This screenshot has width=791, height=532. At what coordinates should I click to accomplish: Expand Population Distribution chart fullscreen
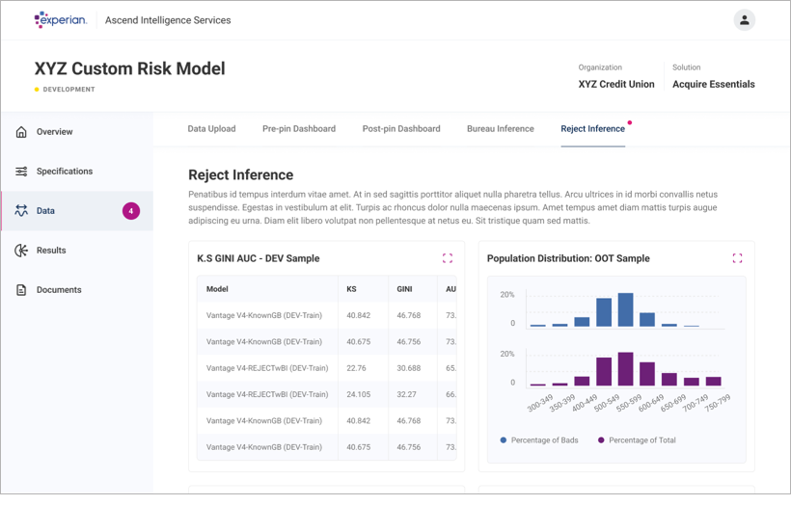(737, 258)
